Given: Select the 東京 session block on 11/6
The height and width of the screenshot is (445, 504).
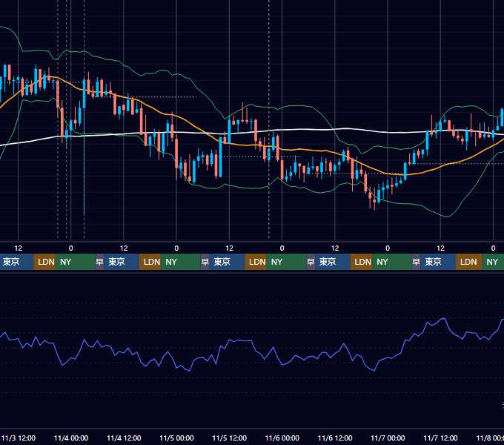Looking at the screenshot, I should click(333, 262).
